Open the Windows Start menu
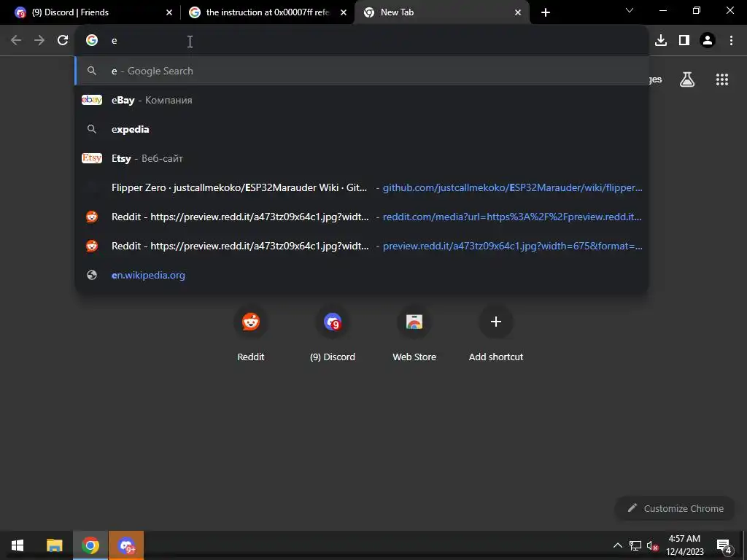Viewport: 747px width, 560px height. 18,545
